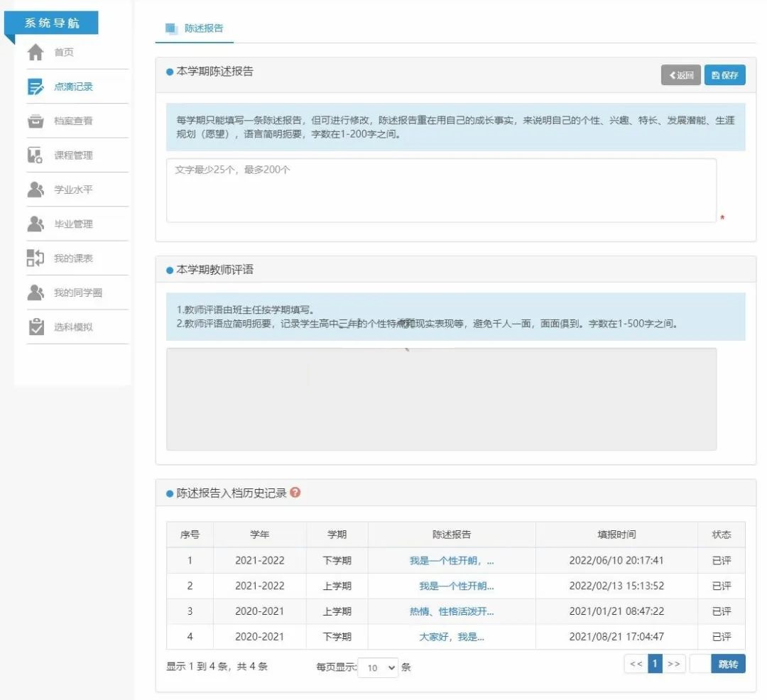The height and width of the screenshot is (700, 767).
Task: Click the 点滴记录 notepad icon
Action: point(36,87)
